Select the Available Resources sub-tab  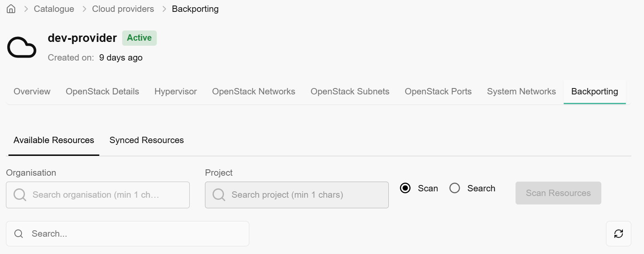54,140
